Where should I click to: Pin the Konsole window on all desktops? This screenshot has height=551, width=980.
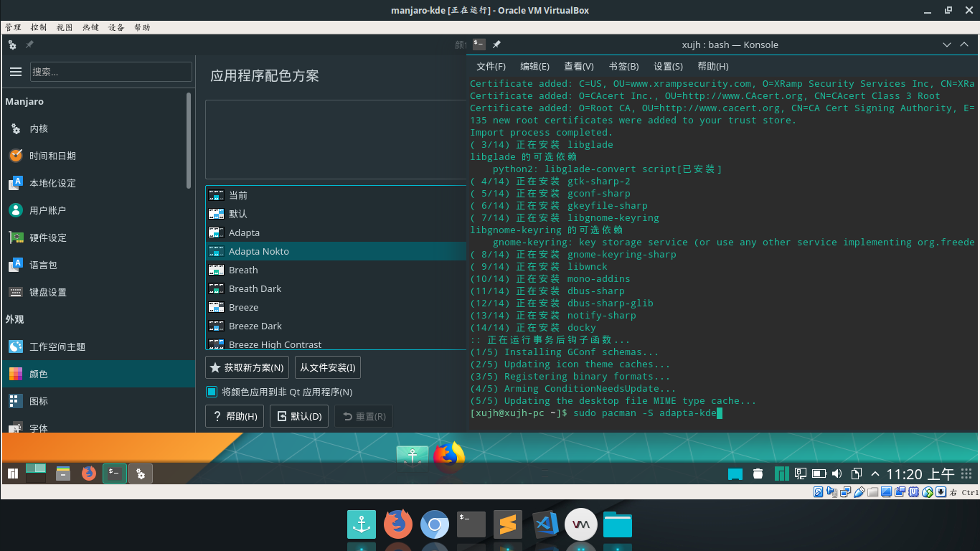click(x=496, y=44)
